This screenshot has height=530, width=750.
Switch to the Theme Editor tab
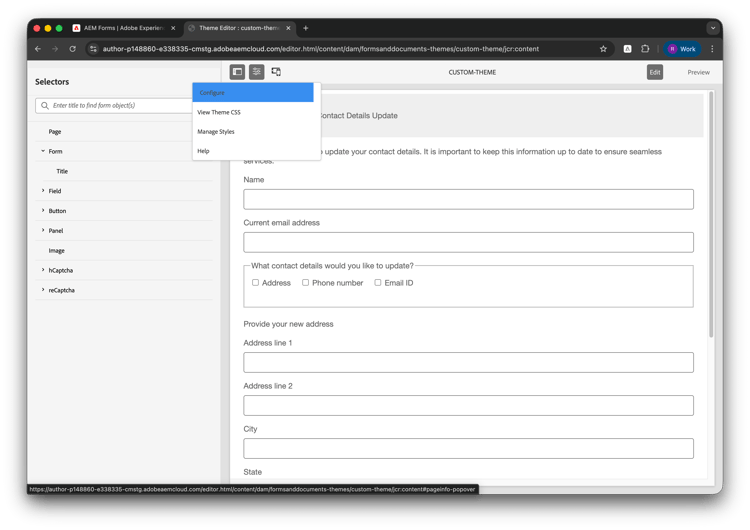point(239,28)
